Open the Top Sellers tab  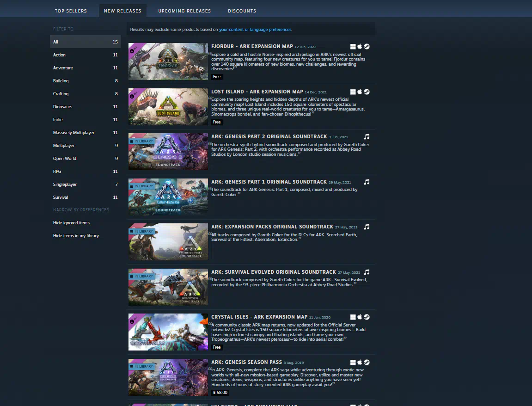pyautogui.click(x=71, y=11)
